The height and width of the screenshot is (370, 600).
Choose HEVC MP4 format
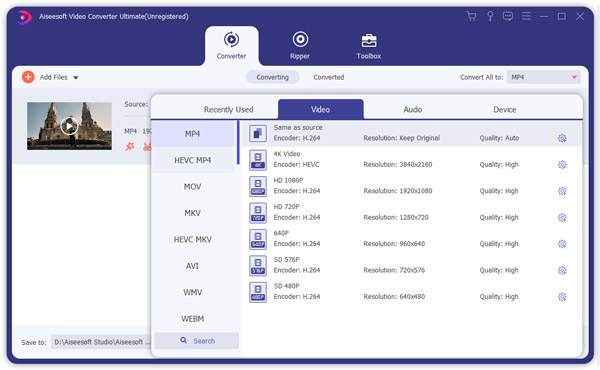point(192,160)
